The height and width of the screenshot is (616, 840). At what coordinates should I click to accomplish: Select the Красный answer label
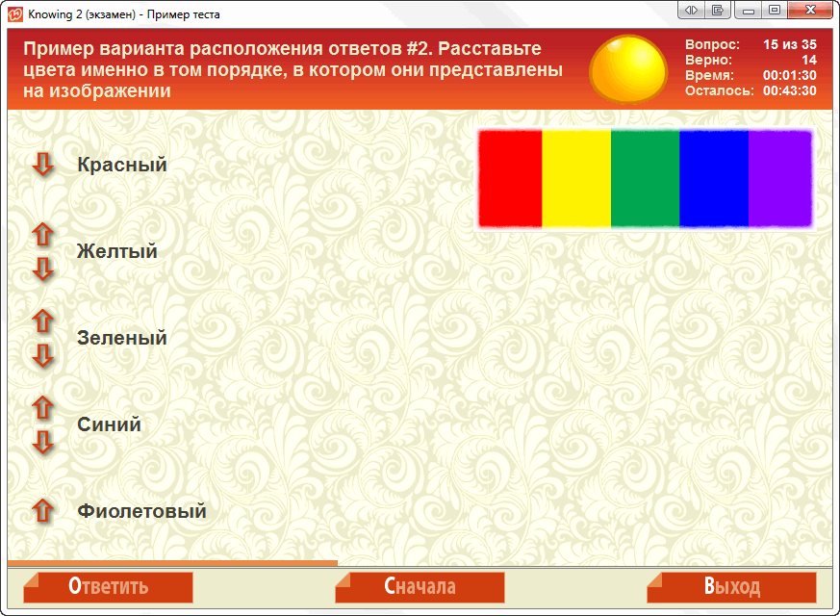click(x=122, y=165)
